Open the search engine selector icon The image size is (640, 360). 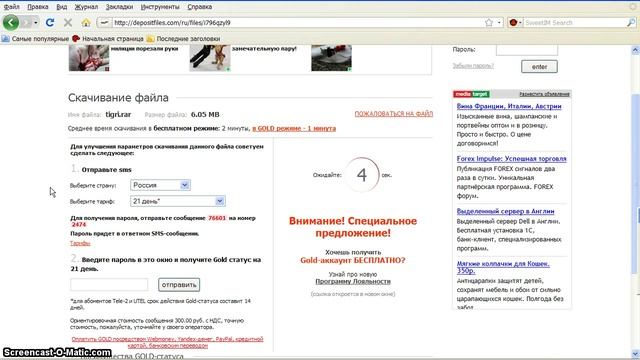tap(515, 22)
